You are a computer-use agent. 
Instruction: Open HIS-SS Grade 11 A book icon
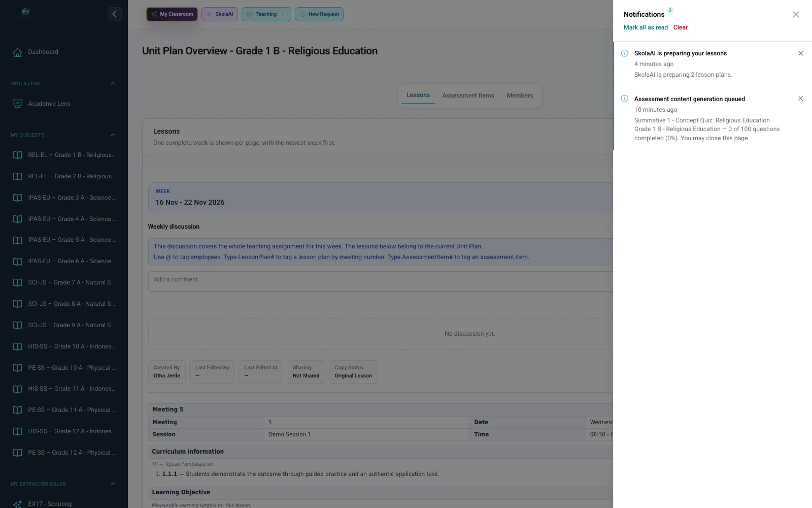click(17, 389)
